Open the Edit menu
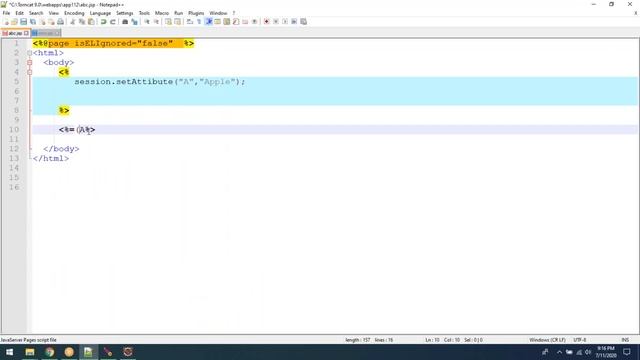Screen dimensions: 640x360 (x=19, y=13)
